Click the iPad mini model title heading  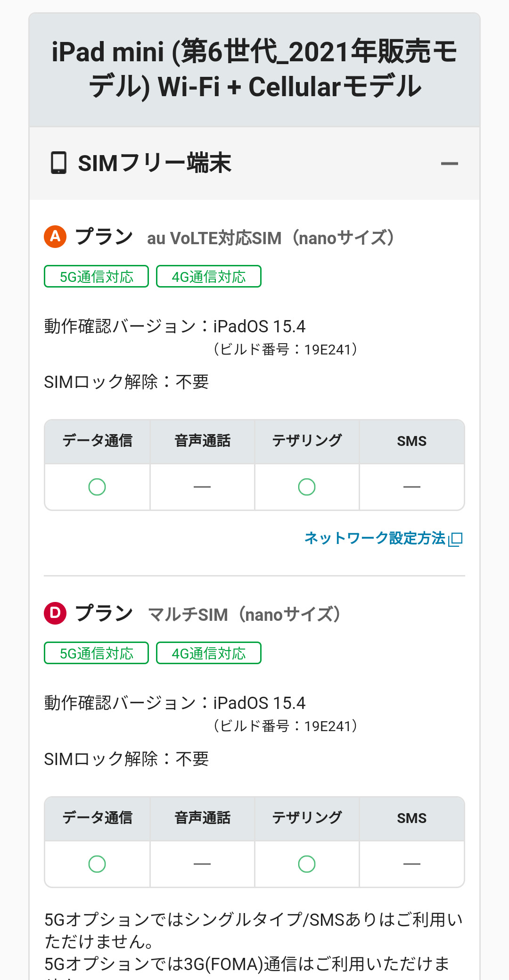pos(254,69)
